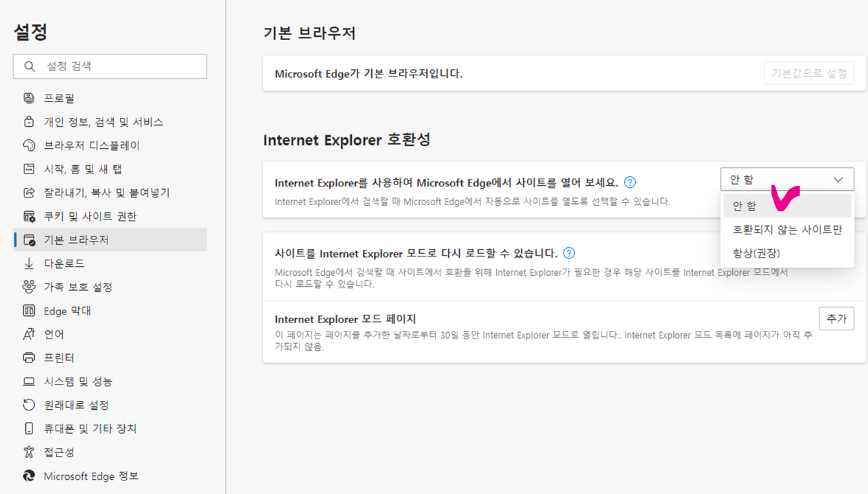Click the 시스템 및 성능 laptop icon
This screenshot has height=494, width=868.
pyautogui.click(x=28, y=381)
